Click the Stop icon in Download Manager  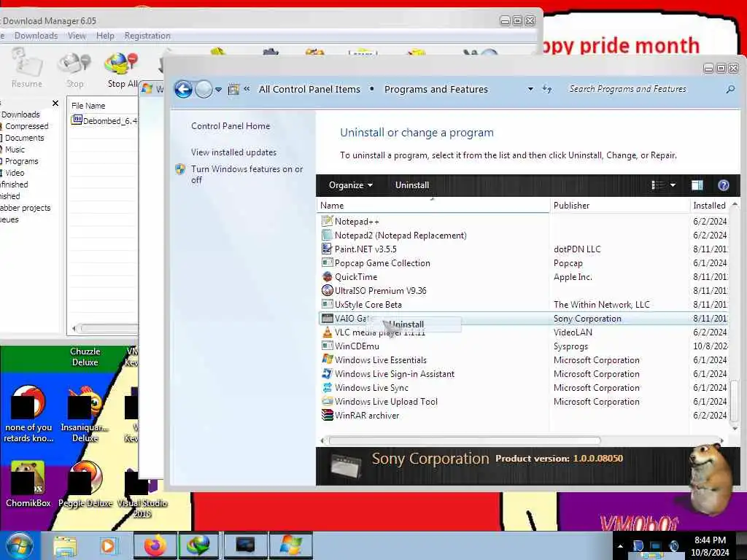74,63
